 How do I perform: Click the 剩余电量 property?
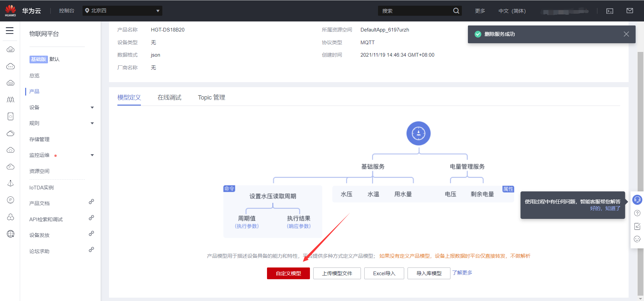482,194
